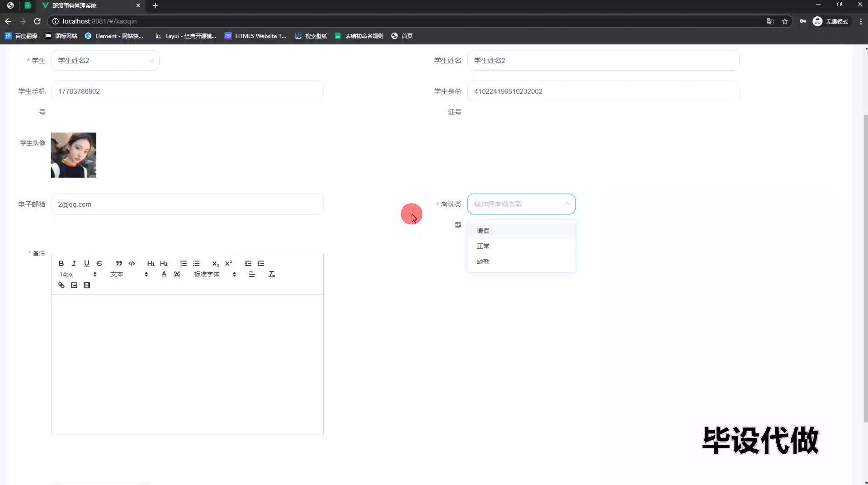
Task: Pick a text color in the editor
Action: click(x=164, y=274)
